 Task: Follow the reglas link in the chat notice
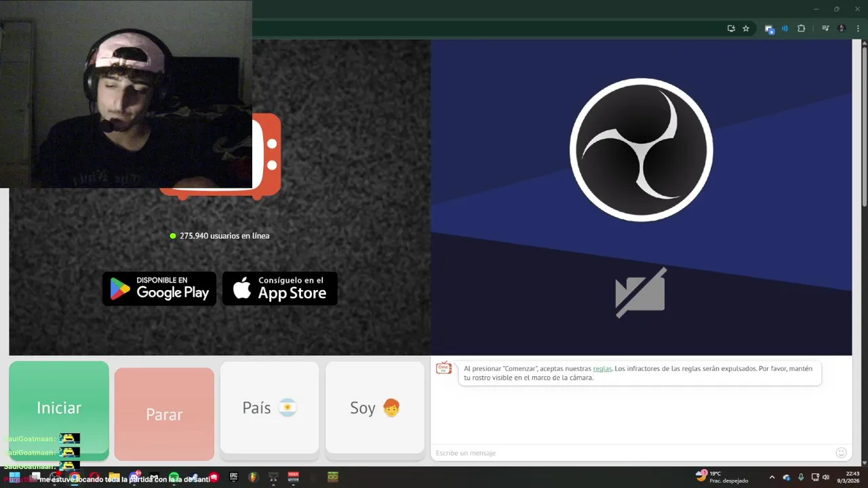click(602, 369)
